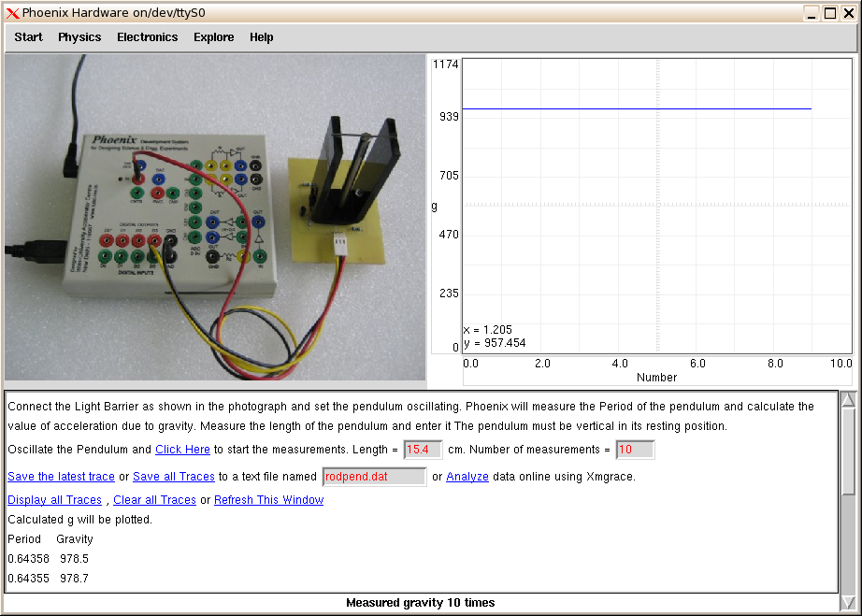This screenshot has height=616, width=862.
Task: Select the gravity value 978.7
Action: tap(74, 579)
